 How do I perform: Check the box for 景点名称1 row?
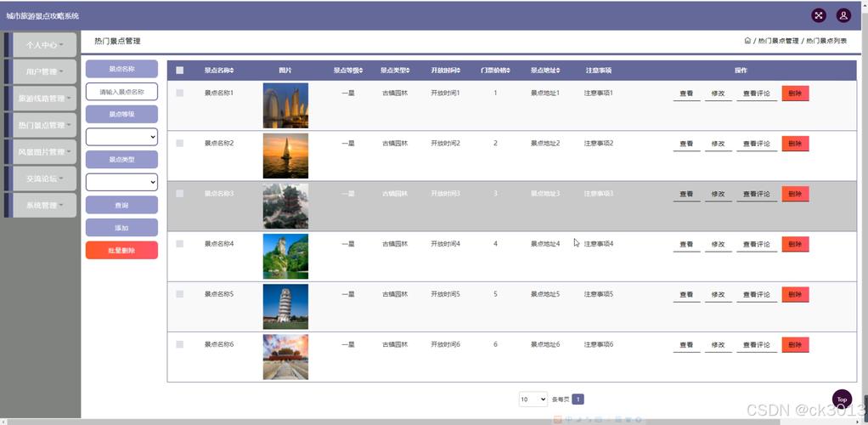click(x=180, y=93)
